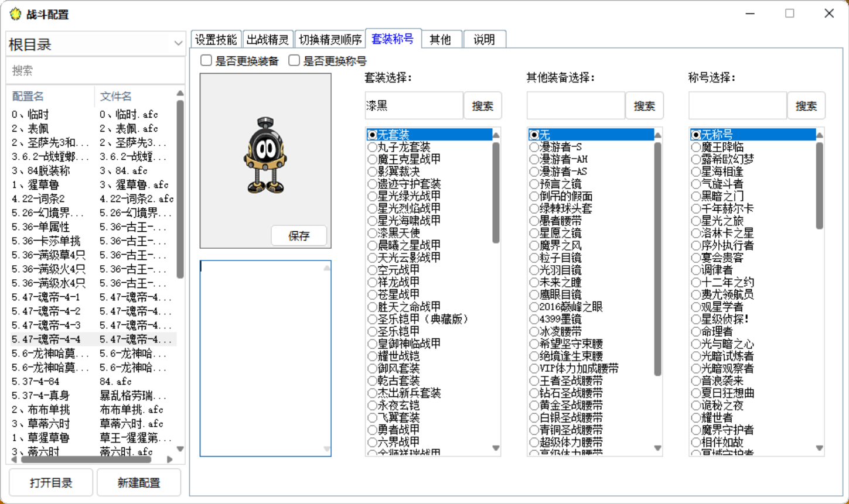
Task: Switch to the 设置技能 tab
Action: (216, 39)
